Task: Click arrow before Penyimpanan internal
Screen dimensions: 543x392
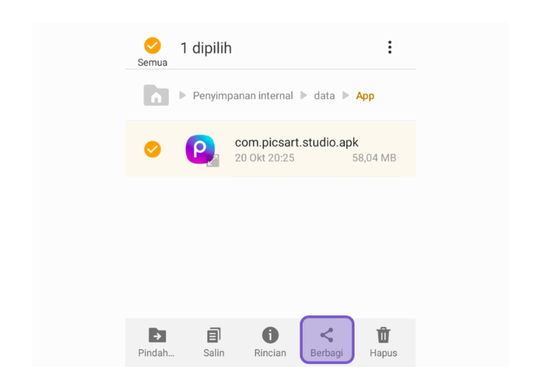Action: tap(182, 95)
